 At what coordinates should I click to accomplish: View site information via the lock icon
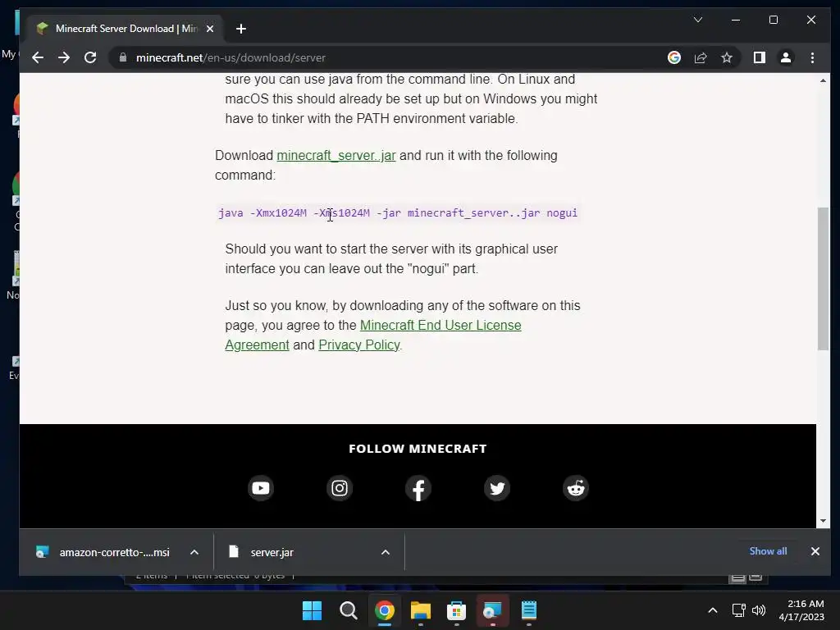123,57
